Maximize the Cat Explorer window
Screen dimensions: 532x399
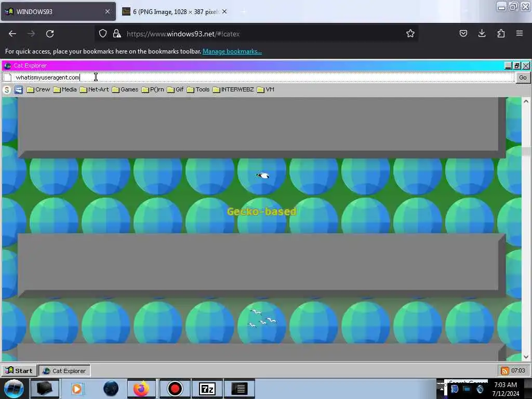(x=517, y=65)
